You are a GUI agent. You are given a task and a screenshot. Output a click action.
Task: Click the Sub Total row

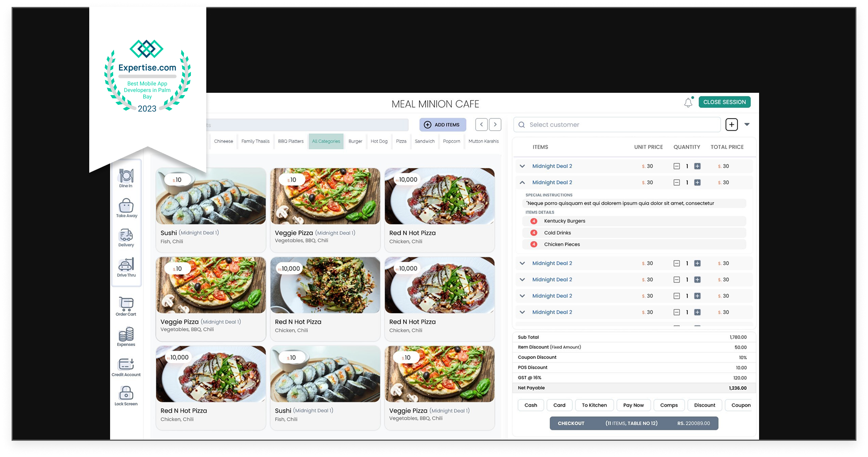[x=634, y=337]
